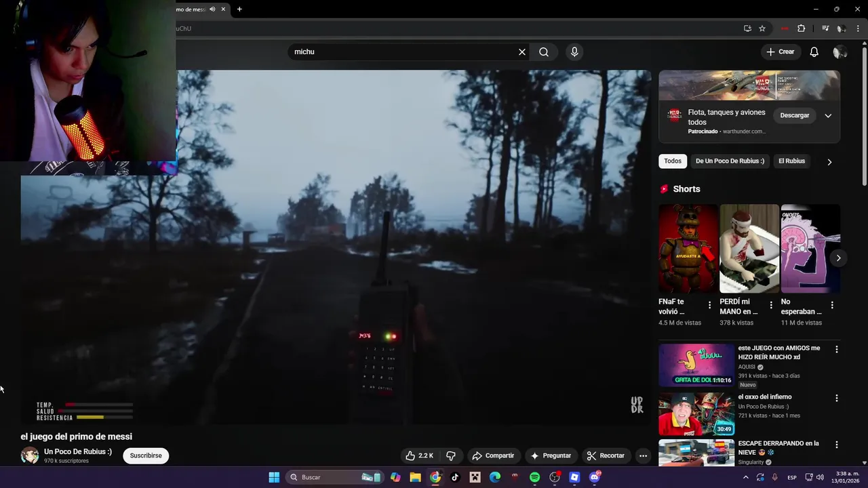Click the 'Compartir' share button

pyautogui.click(x=493, y=455)
